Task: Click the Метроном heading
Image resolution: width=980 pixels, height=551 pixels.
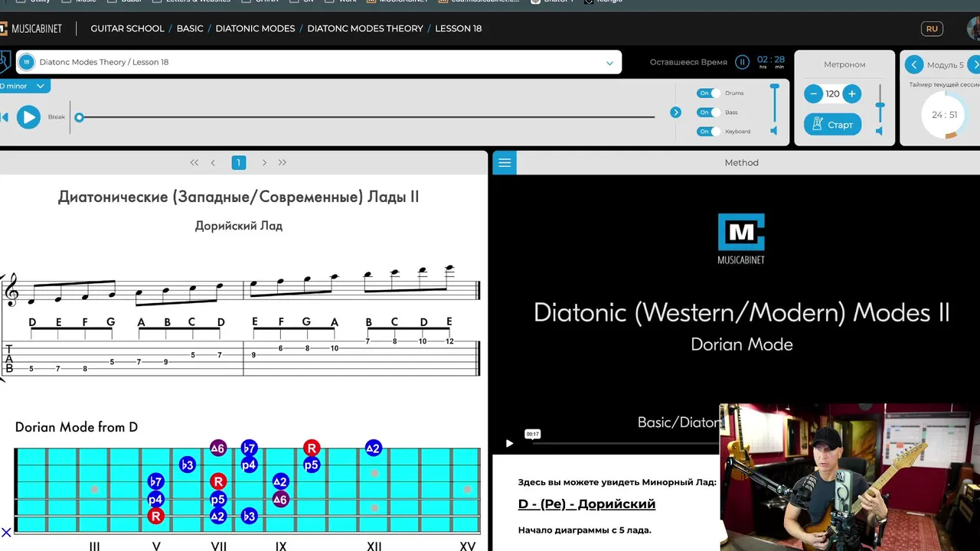Action: (844, 64)
